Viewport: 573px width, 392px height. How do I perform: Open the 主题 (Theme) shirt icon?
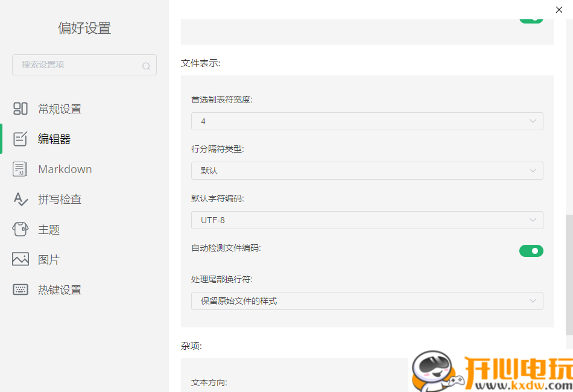pos(21,229)
